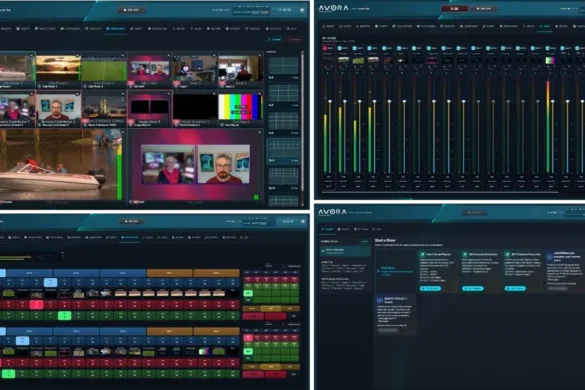The width and height of the screenshot is (585, 390).
Task: Open third tab with gear in show launcher
Action: (x=361, y=229)
